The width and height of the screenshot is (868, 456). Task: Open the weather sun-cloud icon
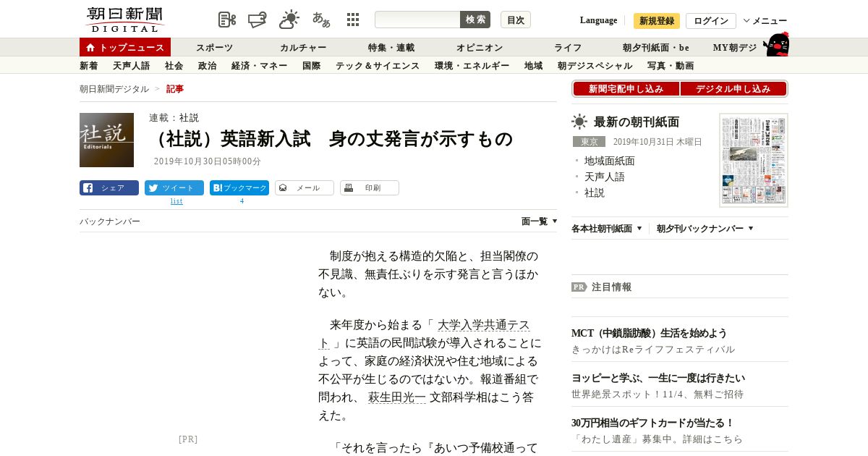pos(289,20)
